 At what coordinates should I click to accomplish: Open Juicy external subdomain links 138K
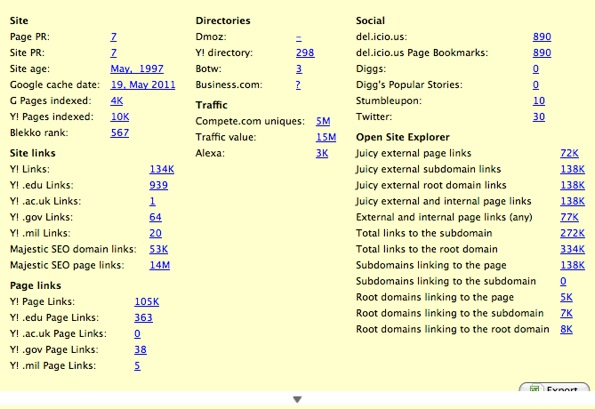[x=573, y=169]
